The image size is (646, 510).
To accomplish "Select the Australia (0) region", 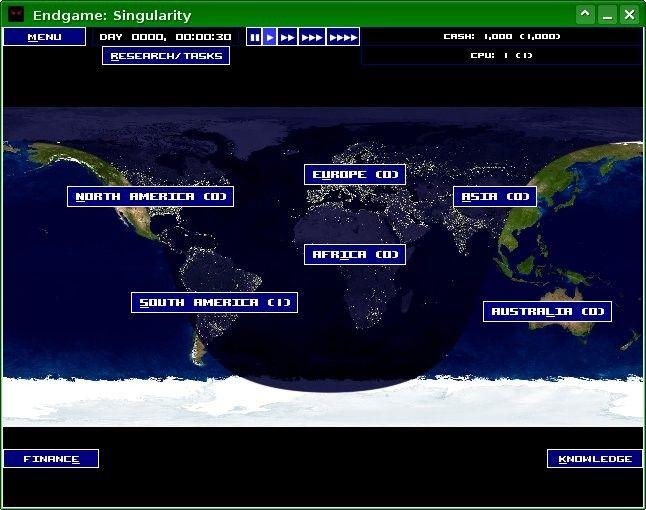I will pyautogui.click(x=547, y=311).
